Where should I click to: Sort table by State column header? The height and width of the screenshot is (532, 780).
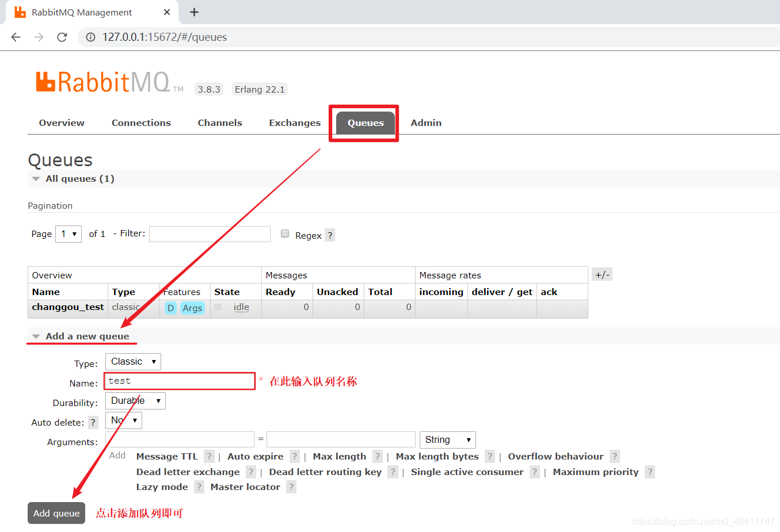(x=227, y=292)
